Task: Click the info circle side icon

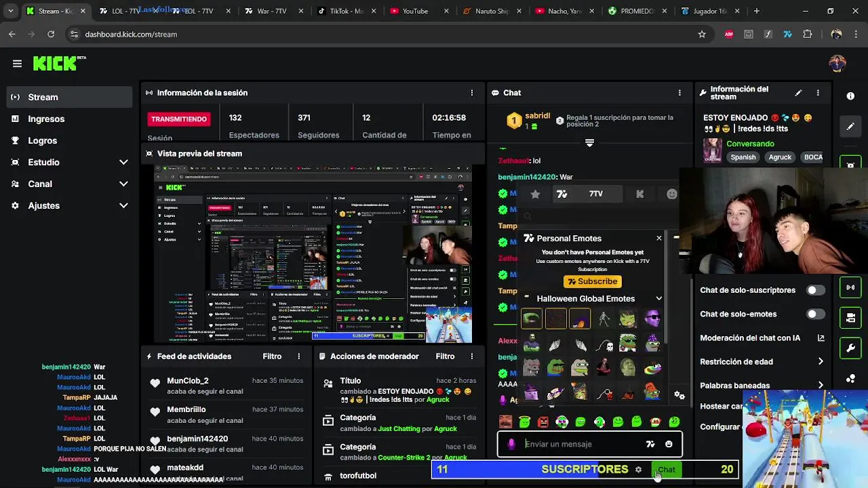Action: click(x=850, y=96)
